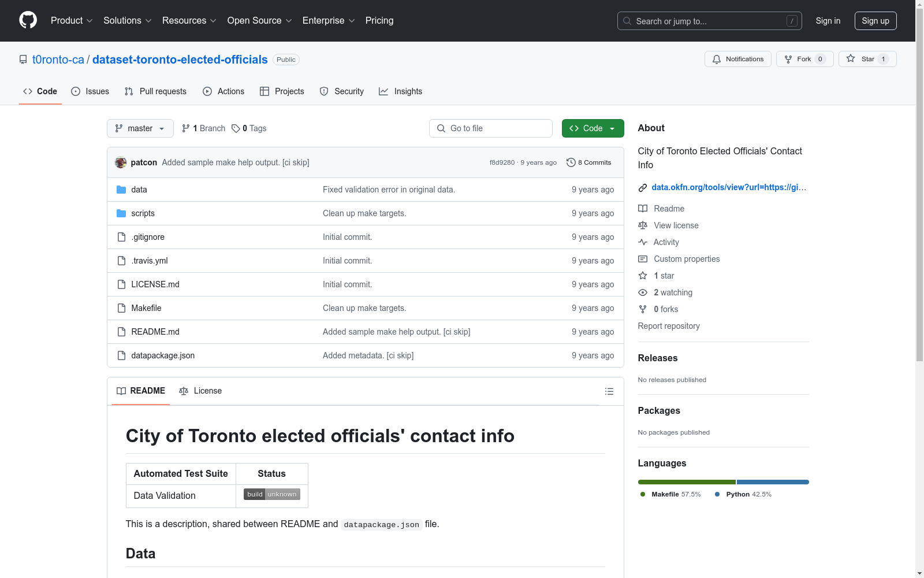
Task: Click the Activity pulse icon
Action: tap(643, 242)
